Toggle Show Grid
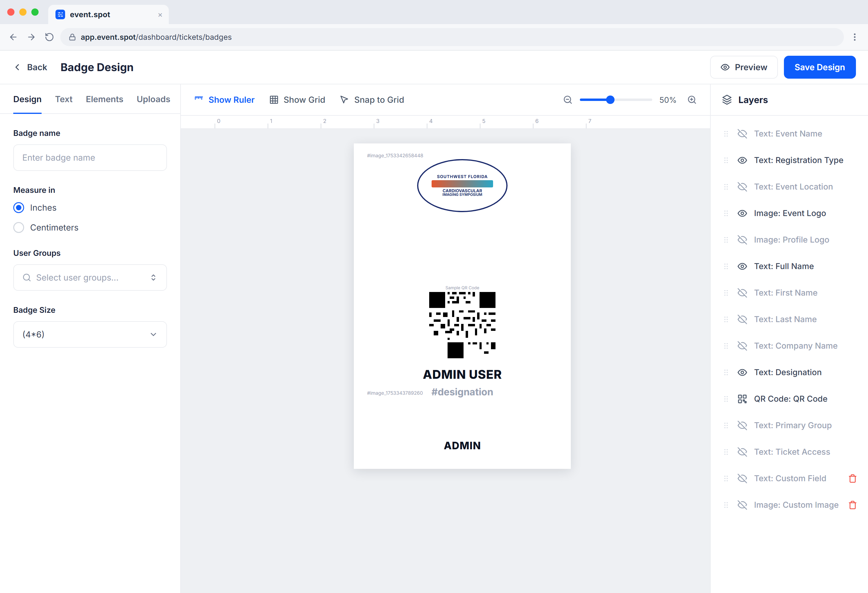Screen dimensions: 868x593 (297, 100)
